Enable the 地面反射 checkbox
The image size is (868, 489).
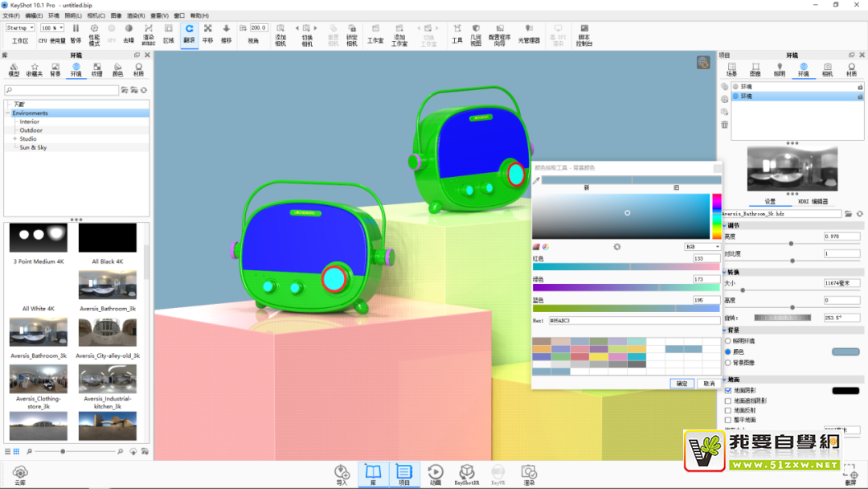pos(728,410)
